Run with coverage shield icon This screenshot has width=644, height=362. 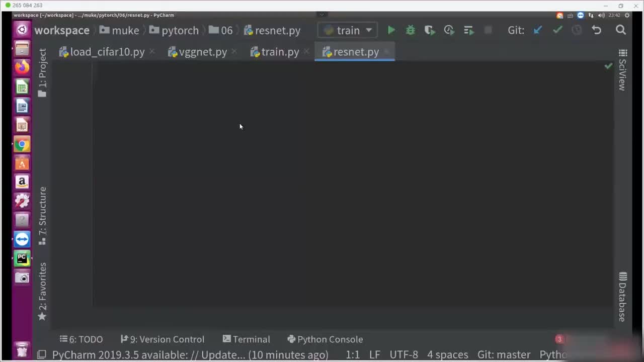tap(430, 30)
